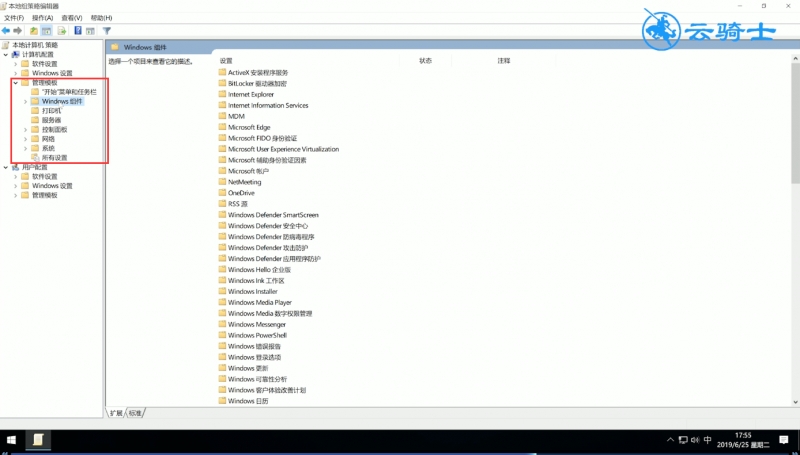Select the 服务器 tree item
The width and height of the screenshot is (800, 455).
[x=51, y=120]
